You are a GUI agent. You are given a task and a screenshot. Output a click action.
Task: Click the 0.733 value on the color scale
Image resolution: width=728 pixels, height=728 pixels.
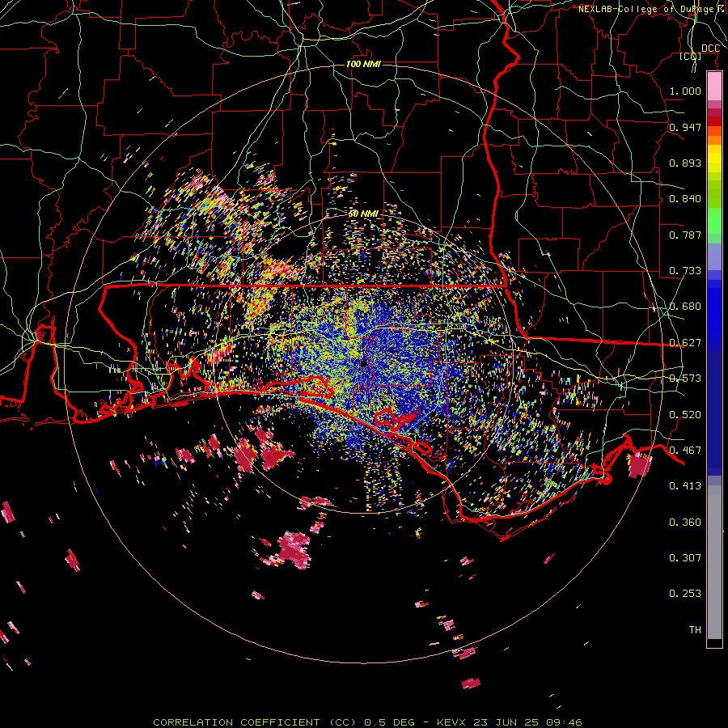pos(685,271)
